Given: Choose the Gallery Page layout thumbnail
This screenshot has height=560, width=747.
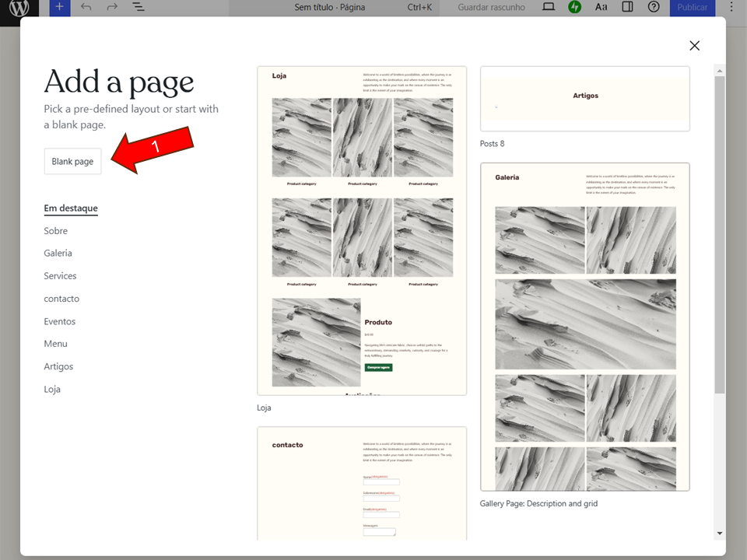Looking at the screenshot, I should click(585, 327).
